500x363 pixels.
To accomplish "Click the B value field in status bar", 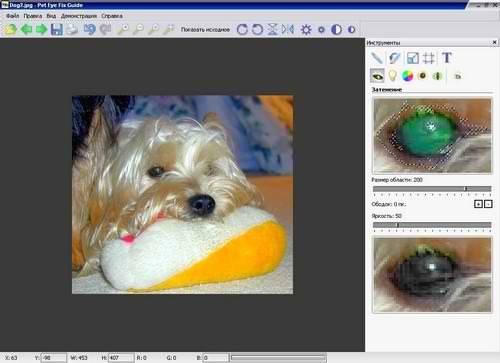I will pyautogui.click(x=216, y=358).
